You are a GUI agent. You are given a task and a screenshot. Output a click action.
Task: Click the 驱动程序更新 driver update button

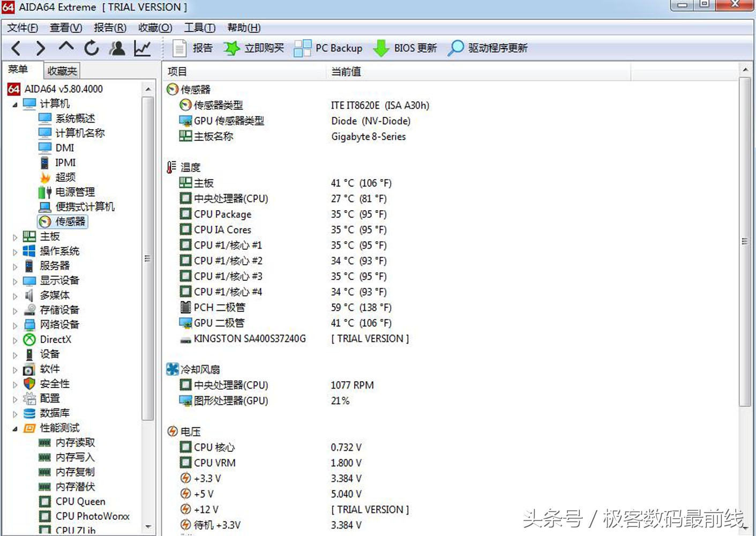click(x=488, y=48)
